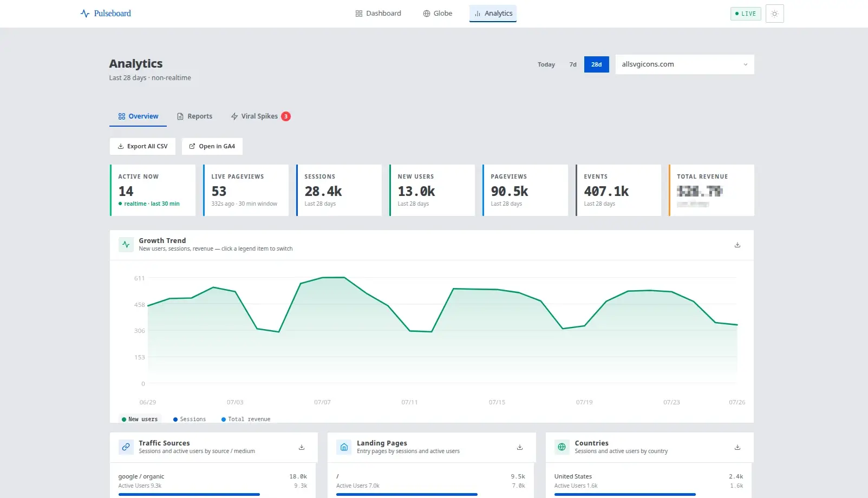The width and height of the screenshot is (868, 498).
Task: Click the Live Pageviews stat card
Action: [x=246, y=190]
